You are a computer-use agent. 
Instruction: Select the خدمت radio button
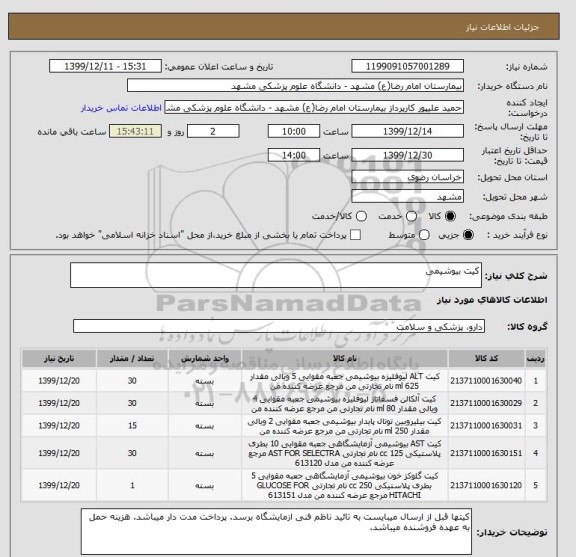point(411,216)
